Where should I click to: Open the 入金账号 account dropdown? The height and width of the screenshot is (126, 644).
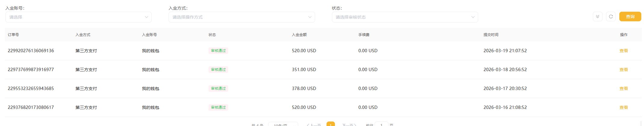[x=78, y=17]
